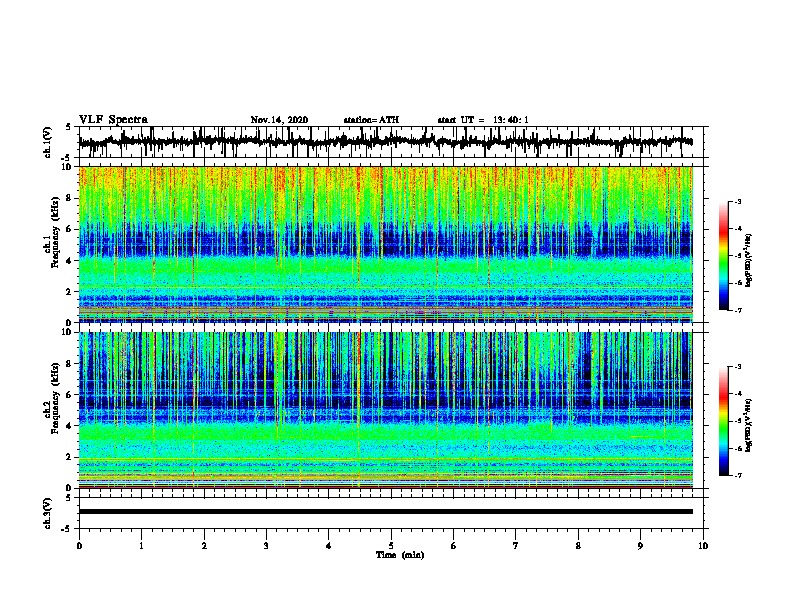This screenshot has height=612, width=792.
Task: Click the "-7" label on ch.2 color scale
Action: 737,476
